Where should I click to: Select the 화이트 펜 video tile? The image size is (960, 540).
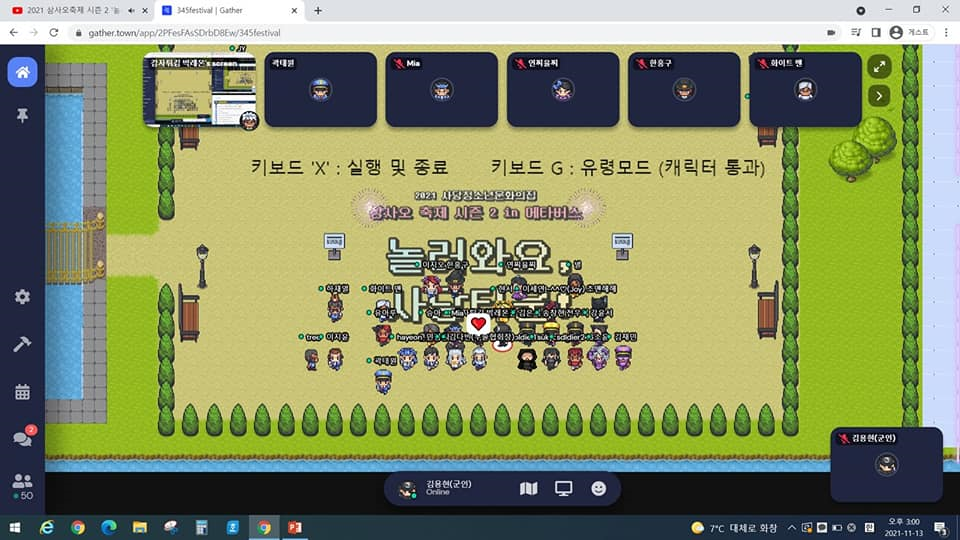tap(805, 89)
